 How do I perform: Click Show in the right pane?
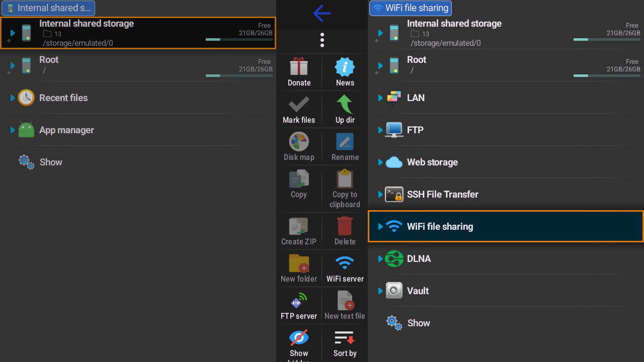coord(418,323)
